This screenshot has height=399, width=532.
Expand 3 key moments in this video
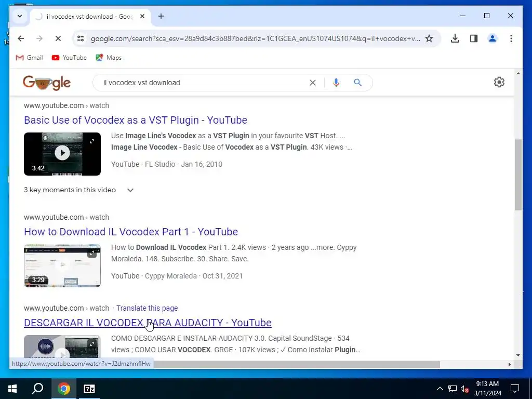tap(79, 190)
